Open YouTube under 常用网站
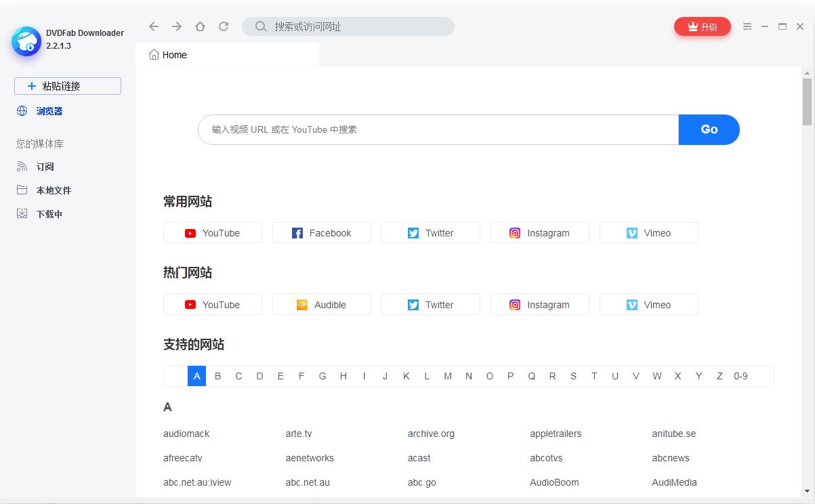Viewport: 815px width, 504px height. click(212, 232)
